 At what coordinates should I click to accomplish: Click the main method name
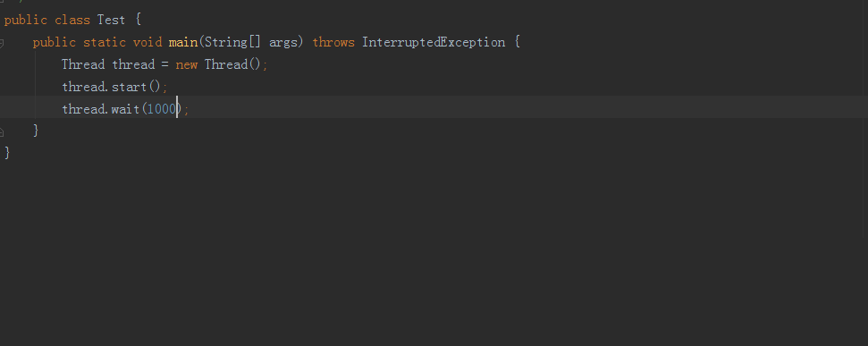click(x=183, y=43)
